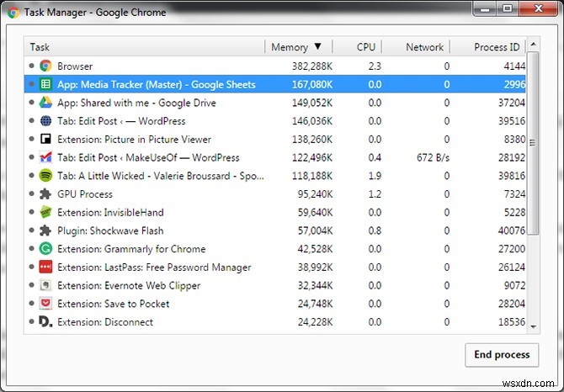Click the puzzle piece icon for Shockwave Flash
The height and width of the screenshot is (392, 564).
(x=45, y=230)
